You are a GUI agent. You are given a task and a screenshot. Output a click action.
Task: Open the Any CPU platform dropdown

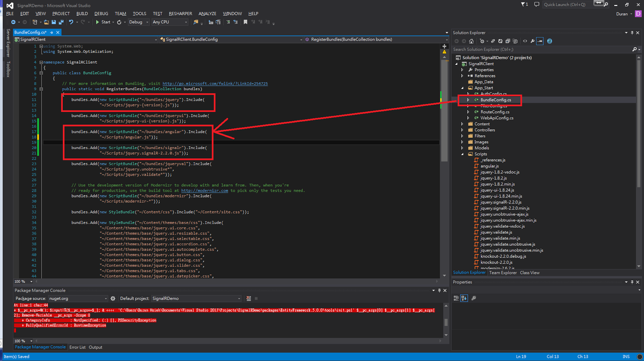[170, 22]
